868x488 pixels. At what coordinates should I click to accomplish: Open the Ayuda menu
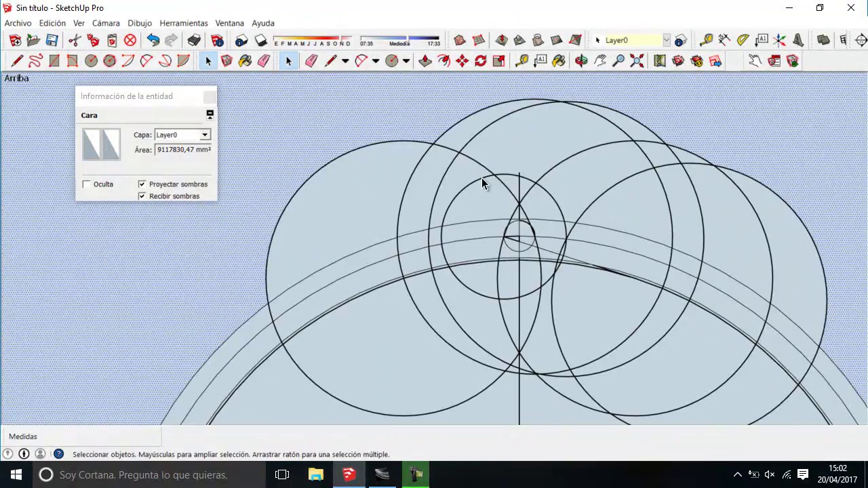[263, 23]
